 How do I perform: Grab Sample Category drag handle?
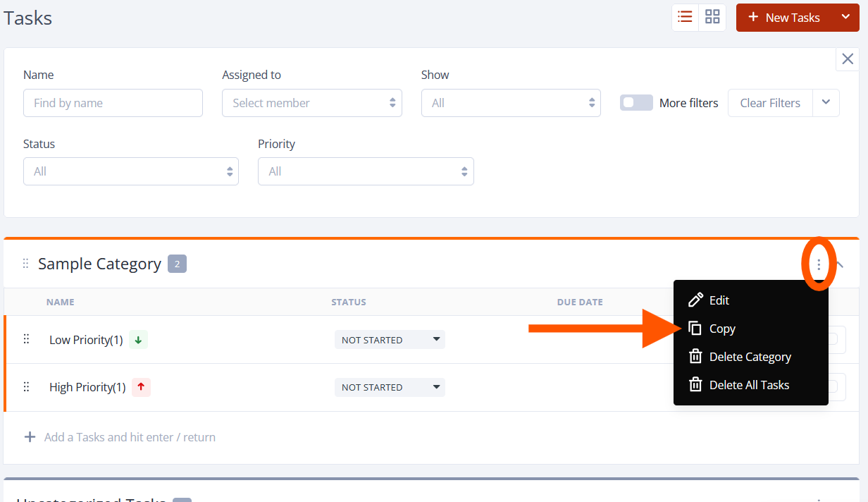point(25,264)
